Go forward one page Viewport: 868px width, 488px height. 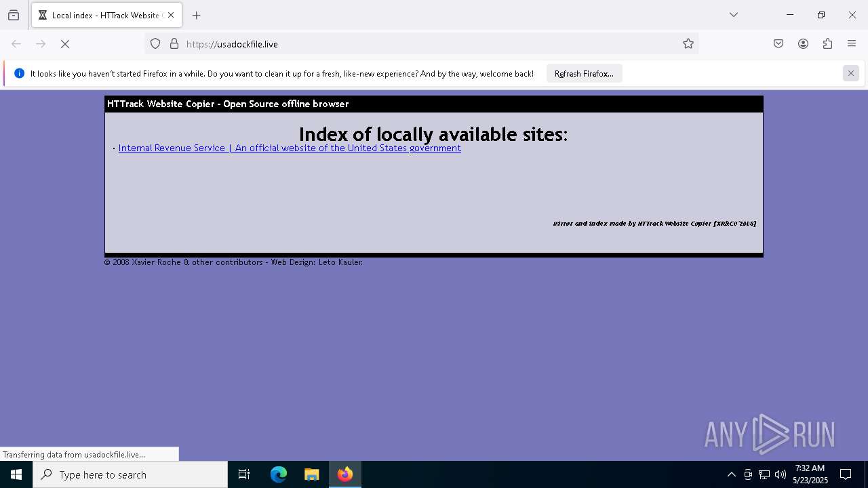tap(41, 44)
